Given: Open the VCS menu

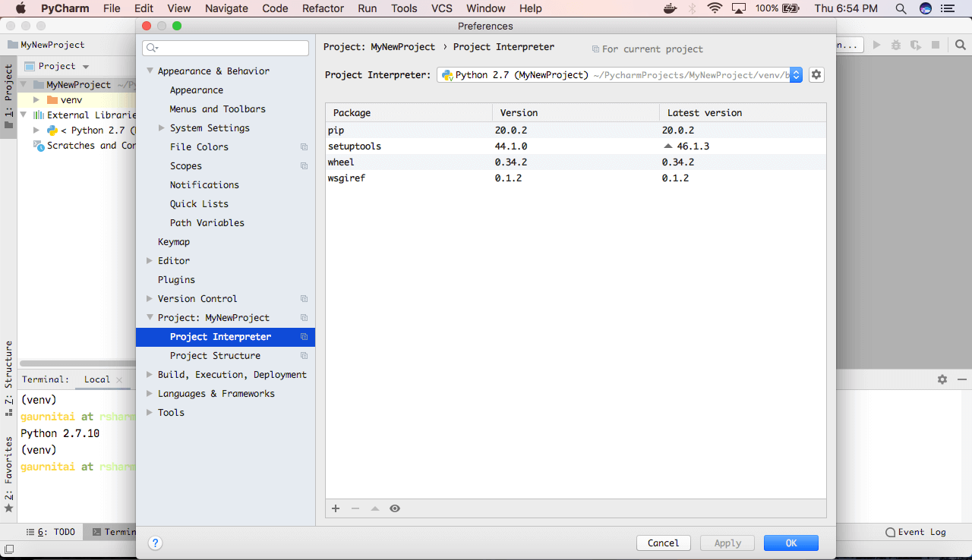Looking at the screenshot, I should [x=442, y=8].
